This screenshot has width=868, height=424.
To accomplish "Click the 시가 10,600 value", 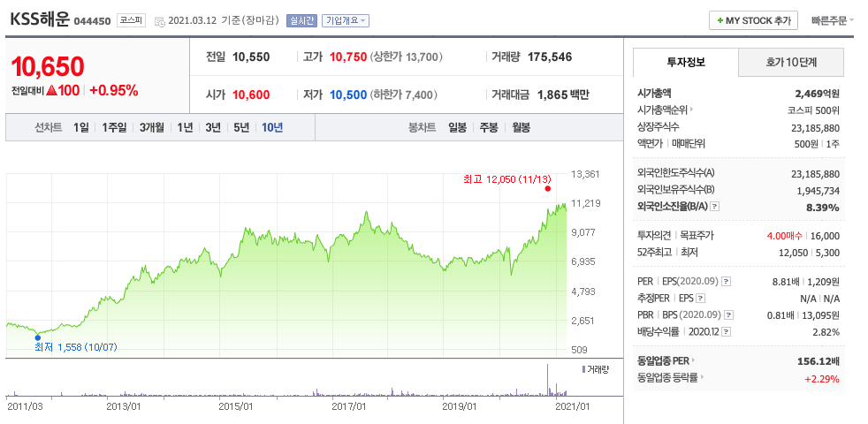I will [x=251, y=95].
